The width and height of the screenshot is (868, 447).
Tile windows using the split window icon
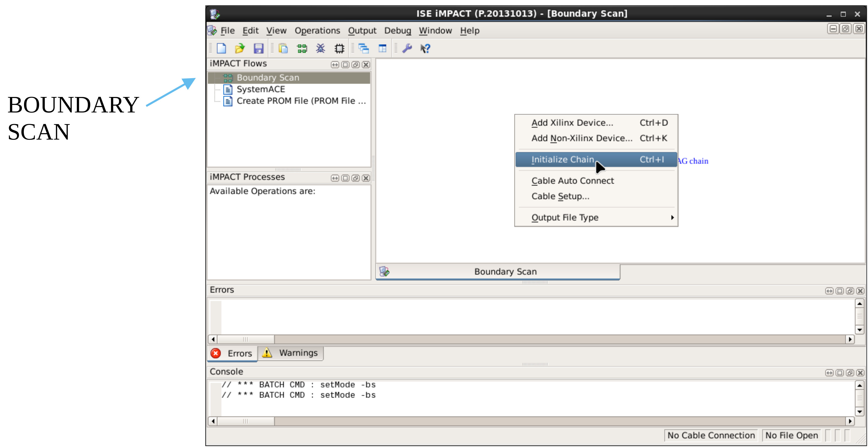383,49
